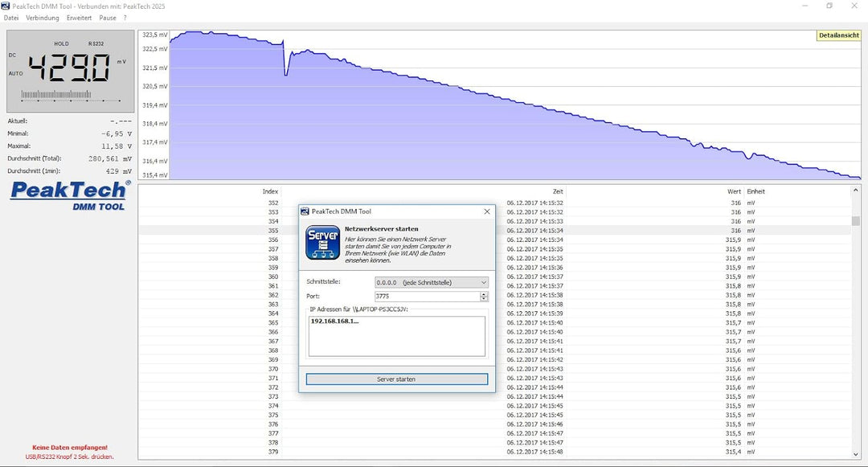This screenshot has width=868, height=467.
Task: Increase the Port value with up arrow
Action: 484,294
